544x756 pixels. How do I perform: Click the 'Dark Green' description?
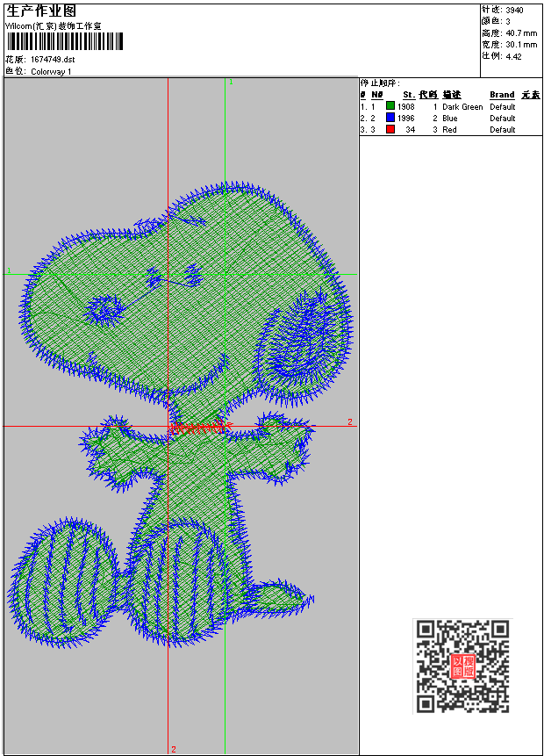pos(462,106)
